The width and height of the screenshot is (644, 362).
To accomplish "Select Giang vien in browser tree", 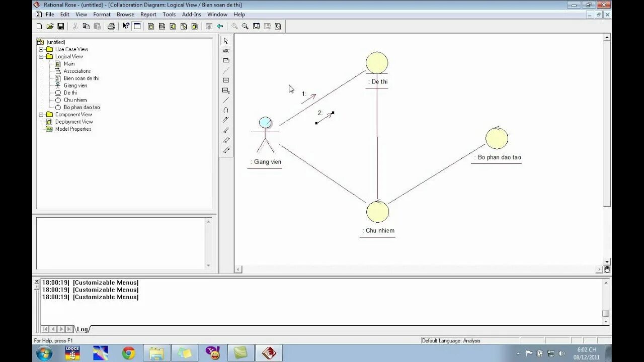I will pos(75,85).
